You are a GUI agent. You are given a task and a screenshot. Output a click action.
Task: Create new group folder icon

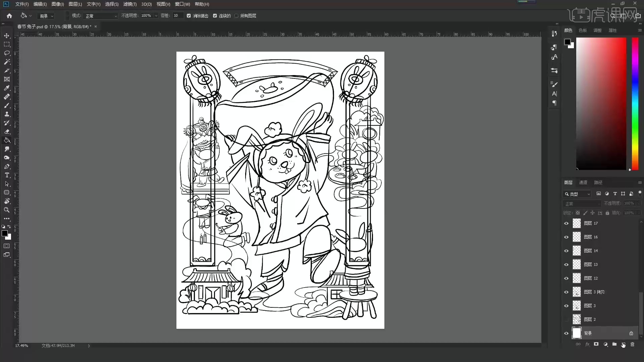click(x=614, y=344)
